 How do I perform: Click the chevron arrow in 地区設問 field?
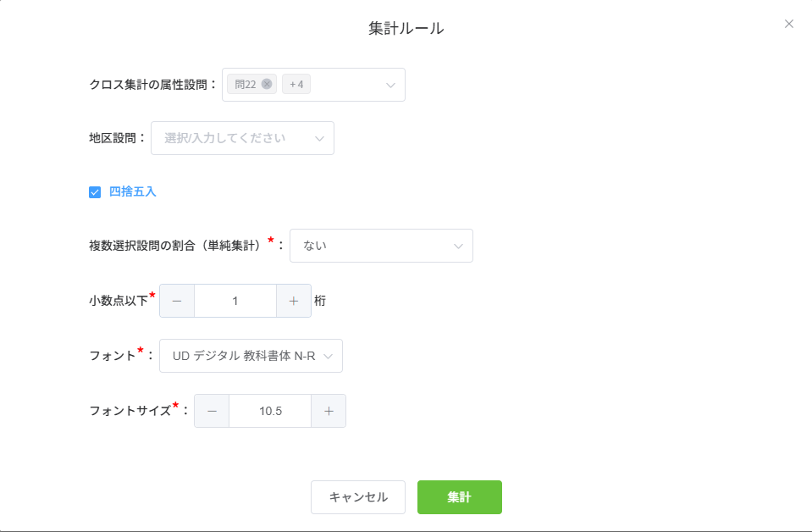click(x=319, y=138)
